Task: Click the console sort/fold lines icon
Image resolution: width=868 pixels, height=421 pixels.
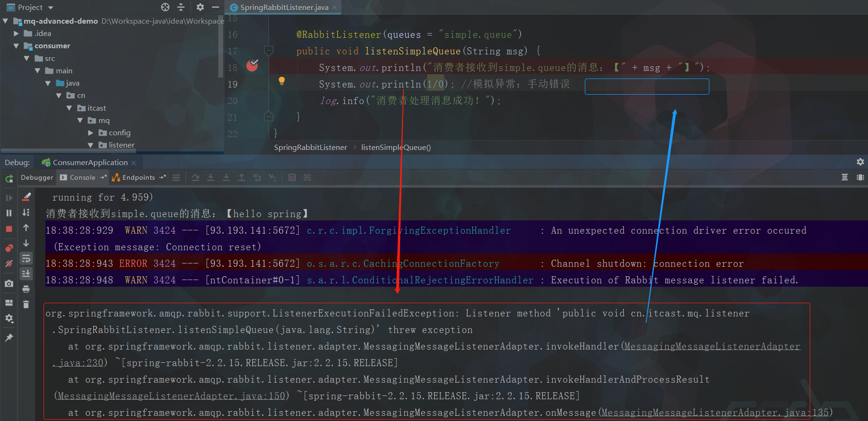Action: (26, 212)
